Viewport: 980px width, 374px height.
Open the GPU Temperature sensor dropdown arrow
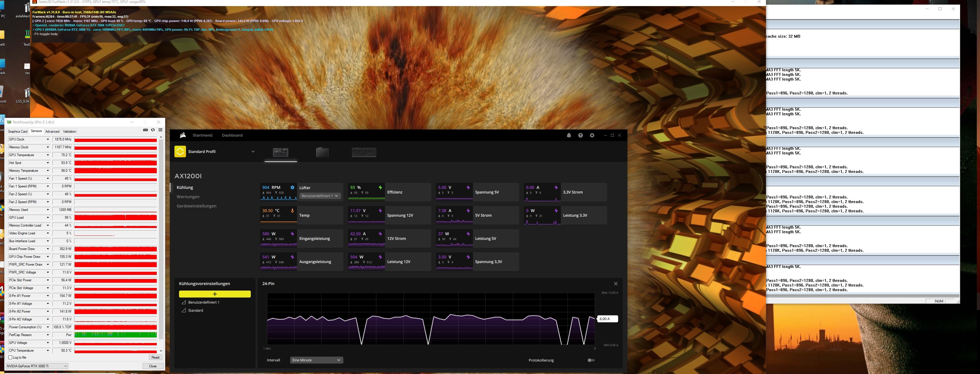click(47, 155)
